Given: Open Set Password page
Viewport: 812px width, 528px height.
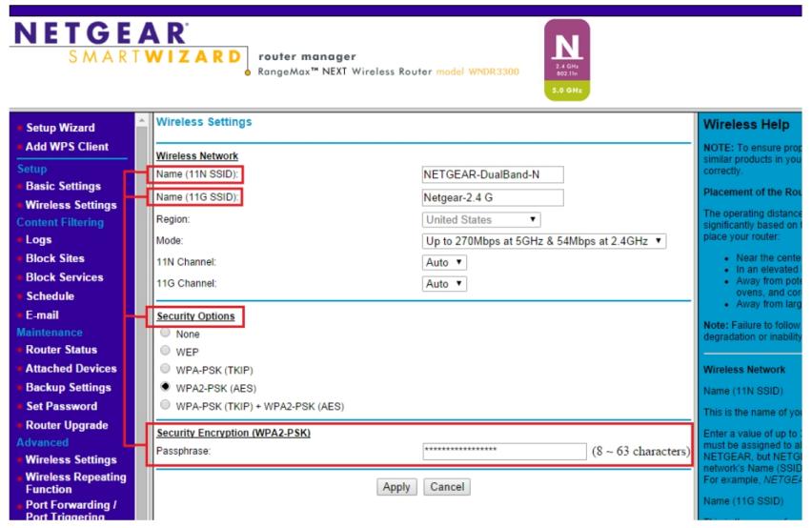Looking at the screenshot, I should 62,406.
